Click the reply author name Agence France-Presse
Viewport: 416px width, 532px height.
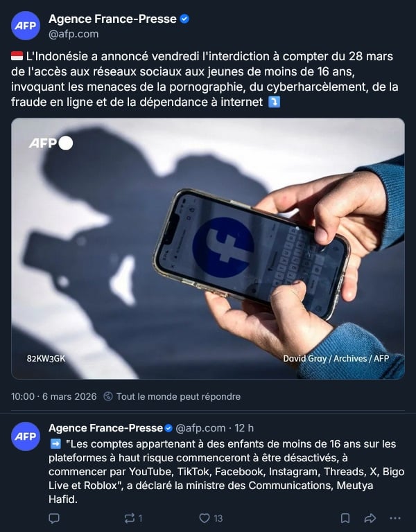(105, 428)
